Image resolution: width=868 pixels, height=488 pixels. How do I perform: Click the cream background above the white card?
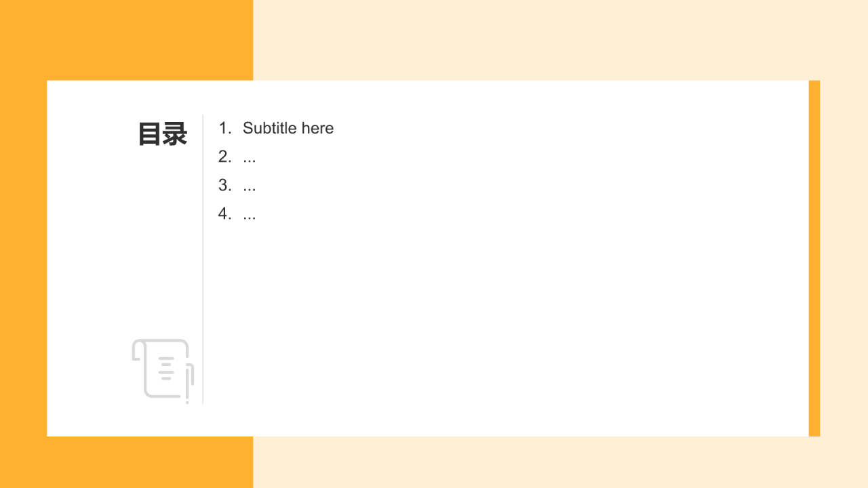tap(542, 39)
